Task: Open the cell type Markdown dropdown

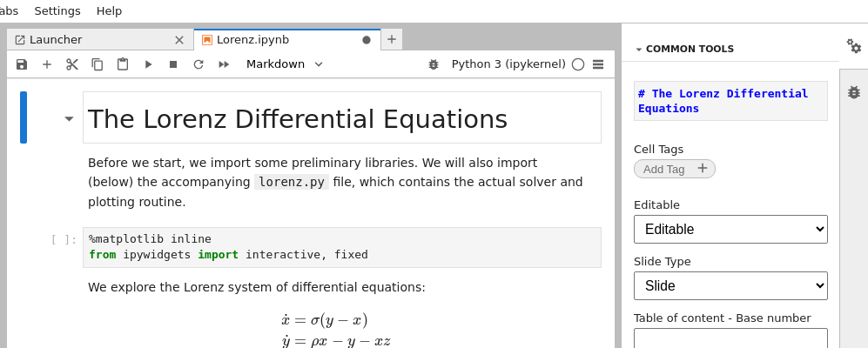Action: point(285,64)
